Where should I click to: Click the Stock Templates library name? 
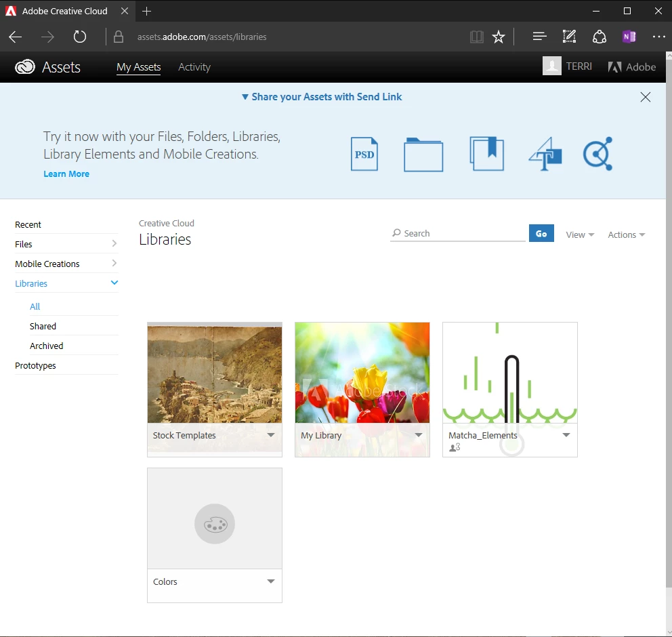(x=184, y=435)
